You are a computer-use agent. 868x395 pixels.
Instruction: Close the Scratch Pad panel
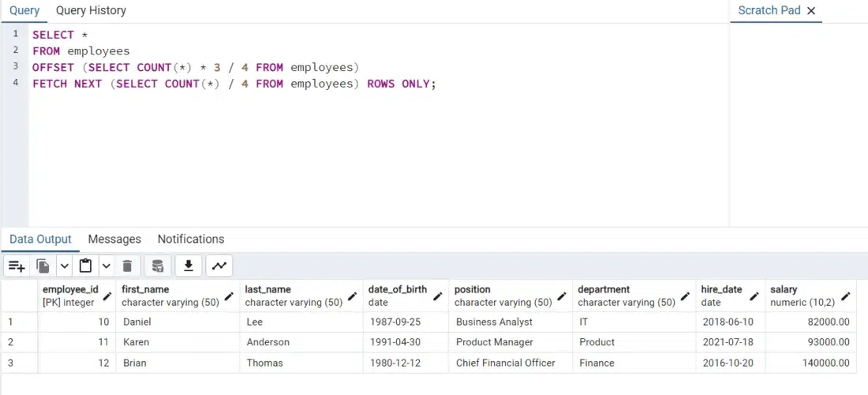tap(811, 11)
